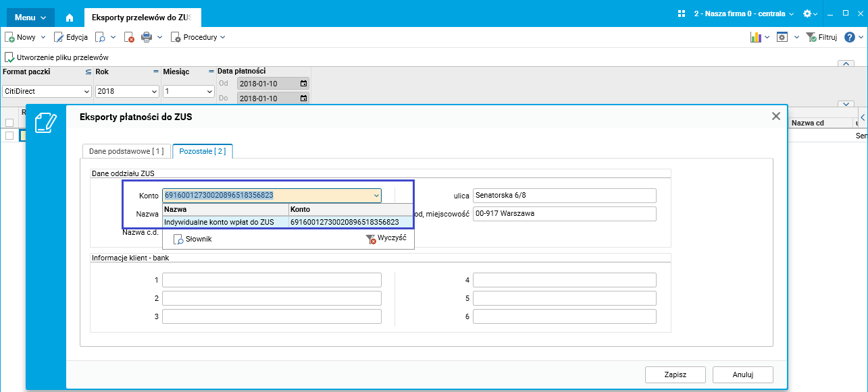
Task: Select the Eksporty przelewów do ZUS tab
Action: click(143, 18)
